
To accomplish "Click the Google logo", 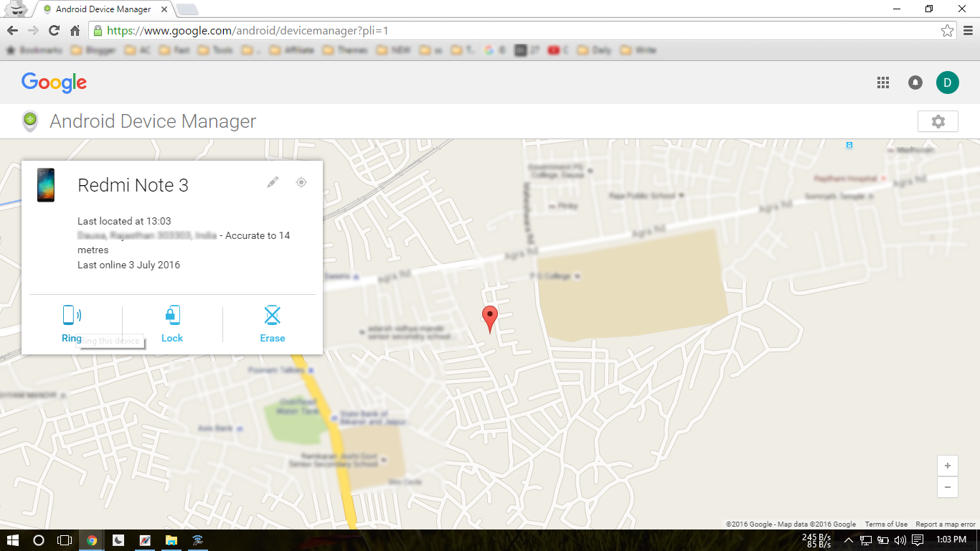I will tap(54, 83).
